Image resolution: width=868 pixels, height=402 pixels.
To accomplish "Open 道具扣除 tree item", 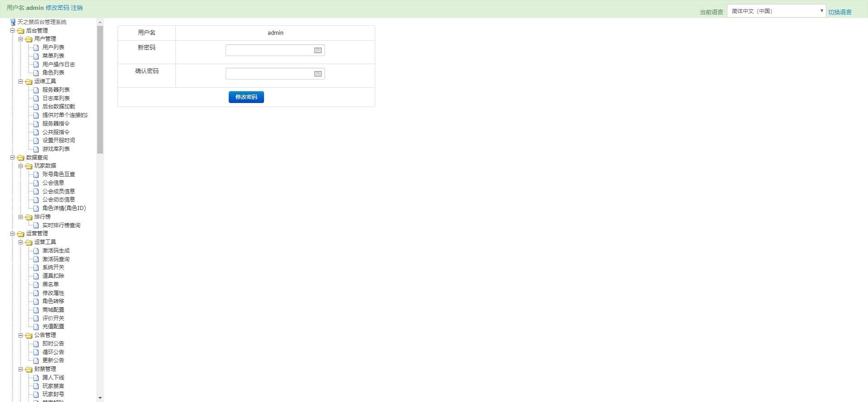I will coord(53,276).
